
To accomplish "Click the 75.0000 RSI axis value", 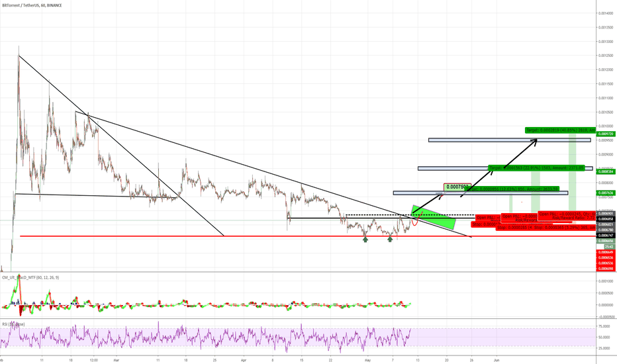I will click(x=604, y=326).
